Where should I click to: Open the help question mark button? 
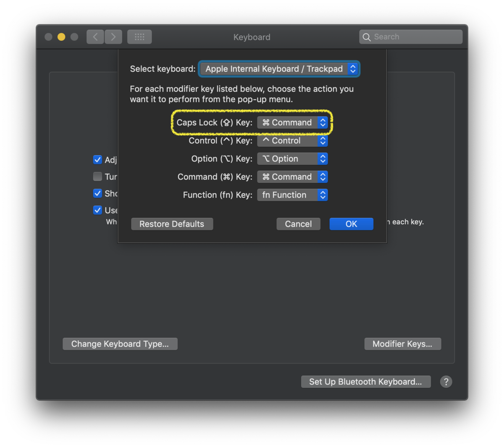point(446,382)
